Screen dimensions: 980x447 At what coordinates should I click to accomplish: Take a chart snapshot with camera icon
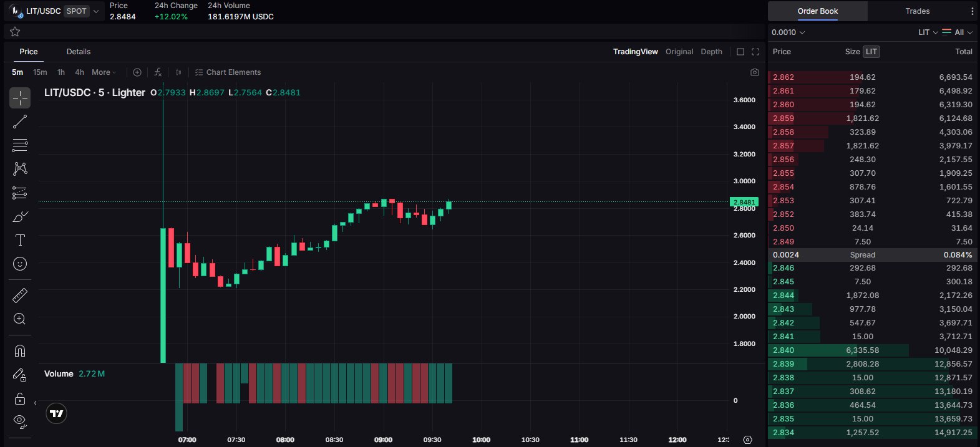click(x=755, y=72)
